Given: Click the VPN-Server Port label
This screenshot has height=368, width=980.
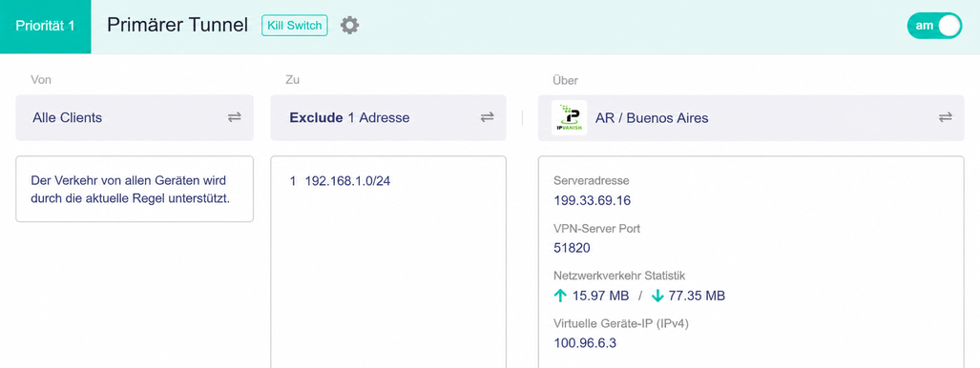Looking at the screenshot, I should 597,229.
